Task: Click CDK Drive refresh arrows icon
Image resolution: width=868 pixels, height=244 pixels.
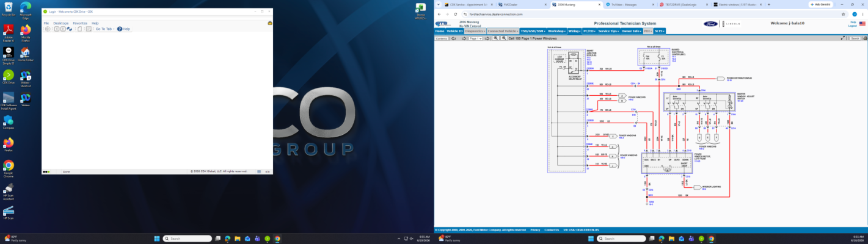Action: 70,29
